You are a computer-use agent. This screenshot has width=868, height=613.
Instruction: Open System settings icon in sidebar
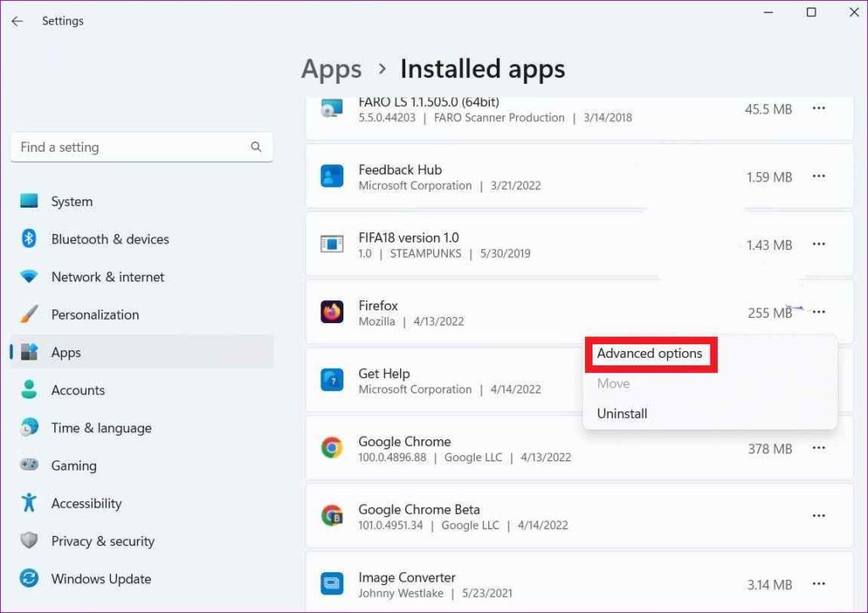coord(29,200)
